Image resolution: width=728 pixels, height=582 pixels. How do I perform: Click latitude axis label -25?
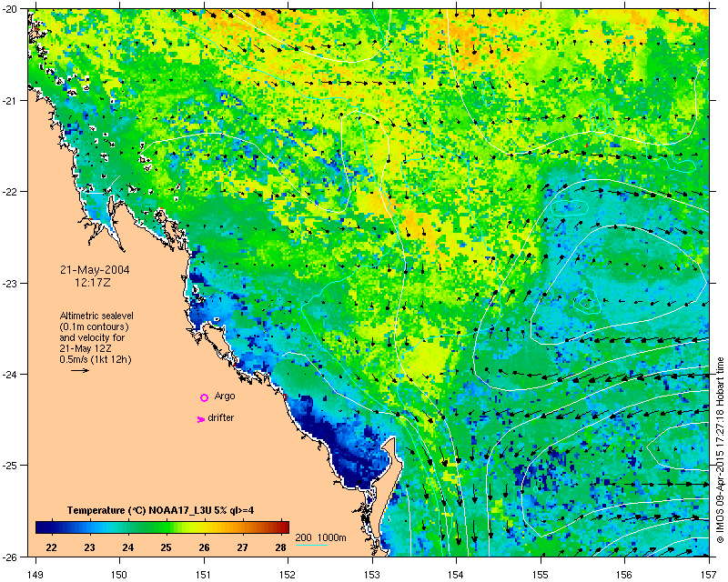pos(11,466)
